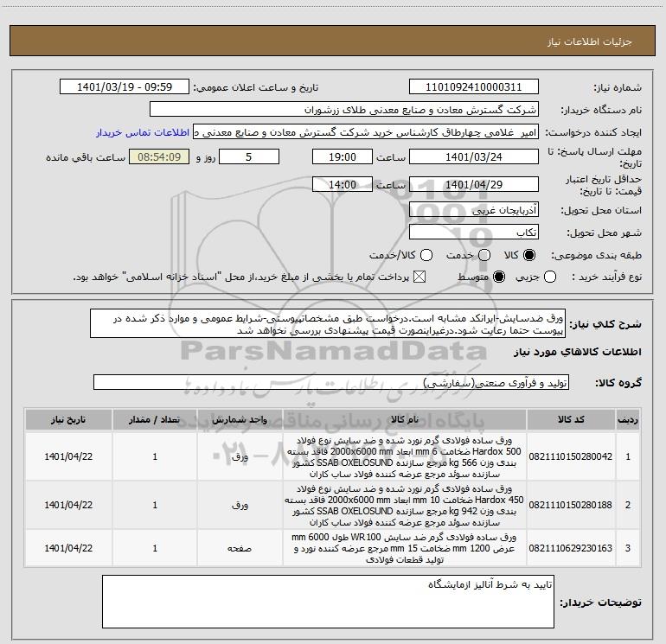Toggle the Islamic treasury payment checkbox
This screenshot has width=666, height=644.
tap(419, 277)
